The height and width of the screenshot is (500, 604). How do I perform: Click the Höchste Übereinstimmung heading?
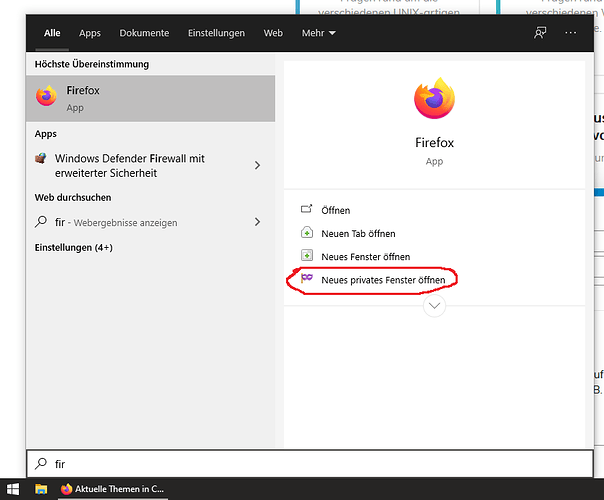point(92,64)
